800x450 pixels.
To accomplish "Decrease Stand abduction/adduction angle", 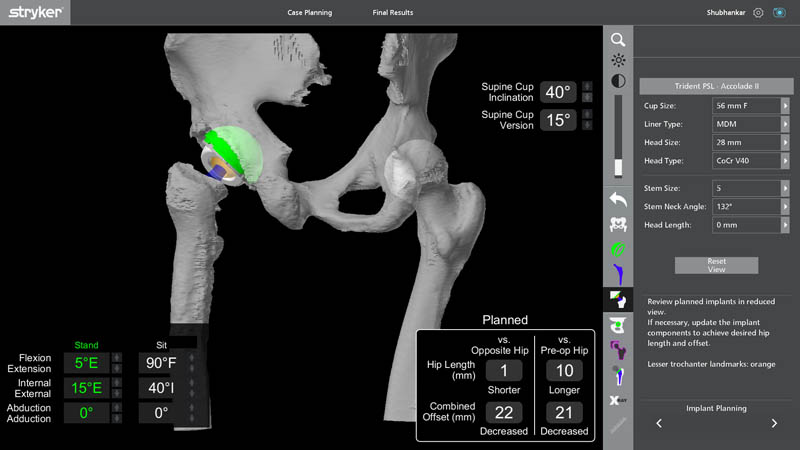I will click(117, 418).
